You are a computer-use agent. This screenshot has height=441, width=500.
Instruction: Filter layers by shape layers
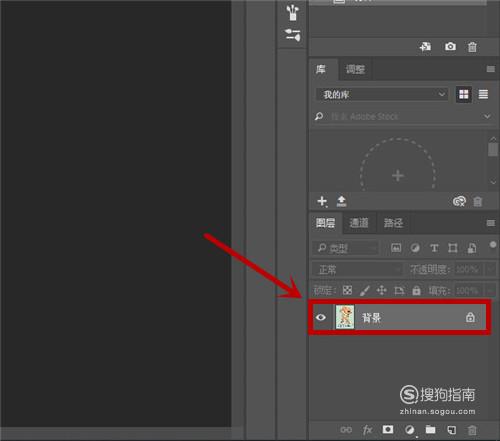pos(453,248)
